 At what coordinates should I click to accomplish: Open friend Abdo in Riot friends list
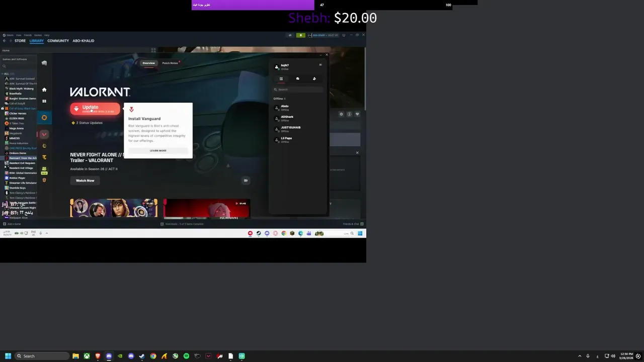click(x=297, y=108)
